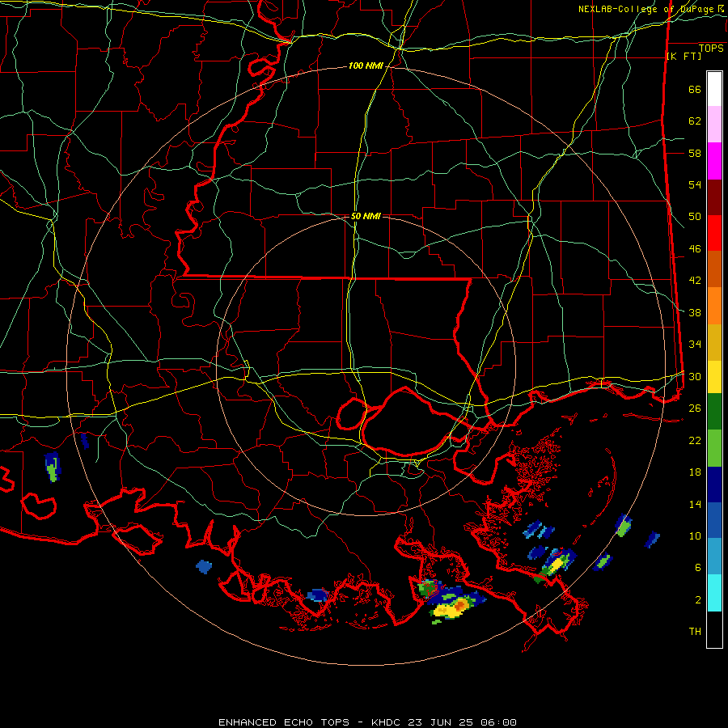
Task: Click the '34' legend value
Action: (x=695, y=344)
